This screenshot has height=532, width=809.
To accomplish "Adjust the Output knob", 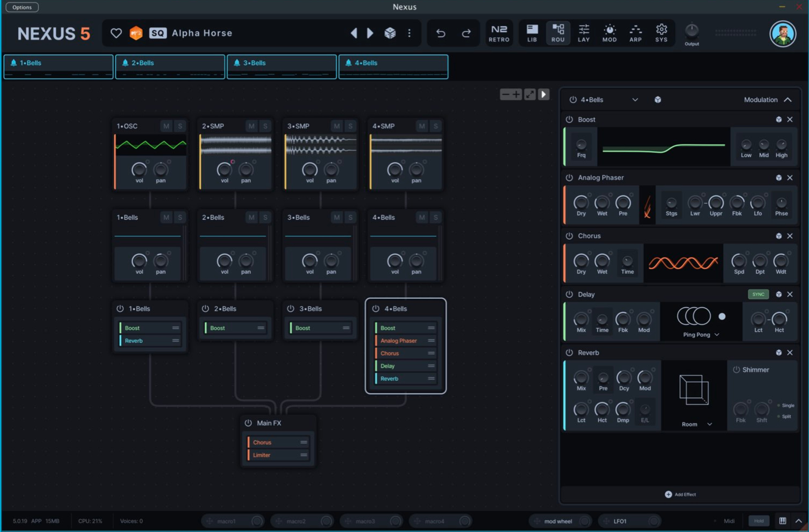I will click(x=691, y=31).
